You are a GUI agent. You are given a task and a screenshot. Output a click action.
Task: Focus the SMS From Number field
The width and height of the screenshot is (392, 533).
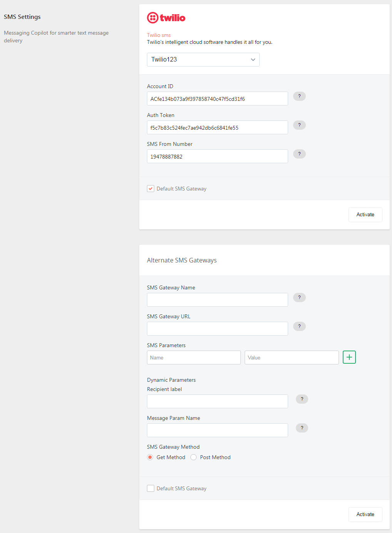coord(217,156)
